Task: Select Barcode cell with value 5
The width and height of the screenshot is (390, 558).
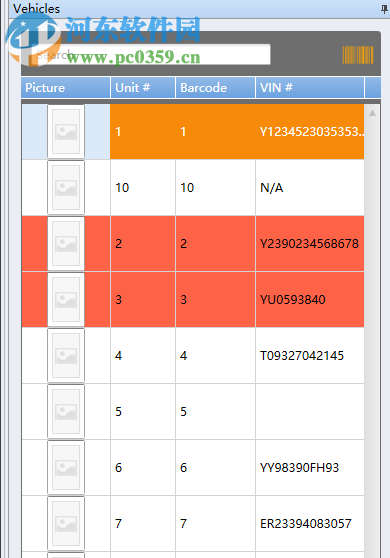Action: (x=215, y=411)
